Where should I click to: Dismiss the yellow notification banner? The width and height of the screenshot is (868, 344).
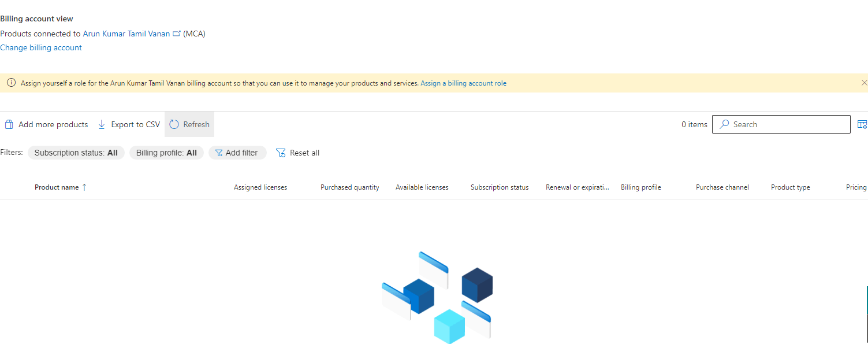[864, 83]
